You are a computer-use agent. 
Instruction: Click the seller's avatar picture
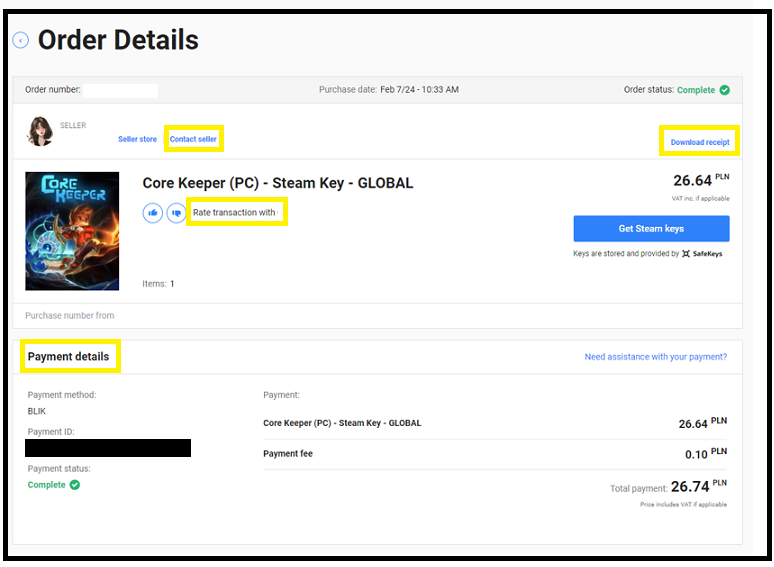[40, 131]
